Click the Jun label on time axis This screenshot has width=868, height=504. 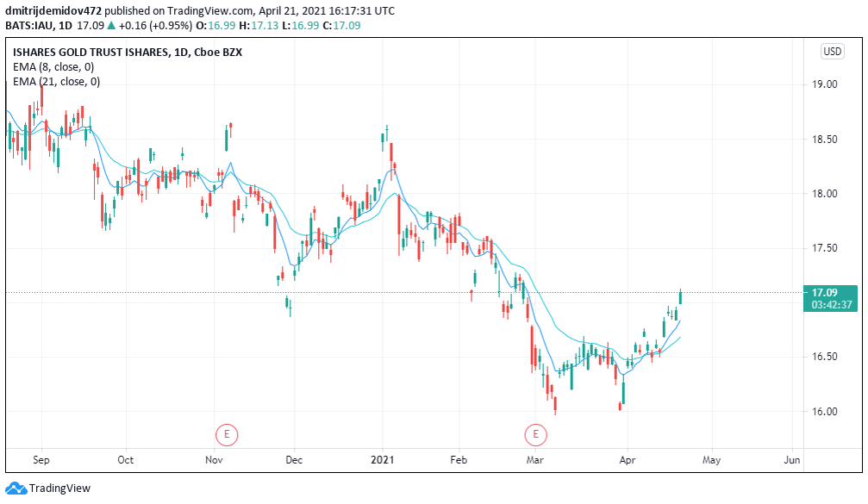click(x=792, y=460)
